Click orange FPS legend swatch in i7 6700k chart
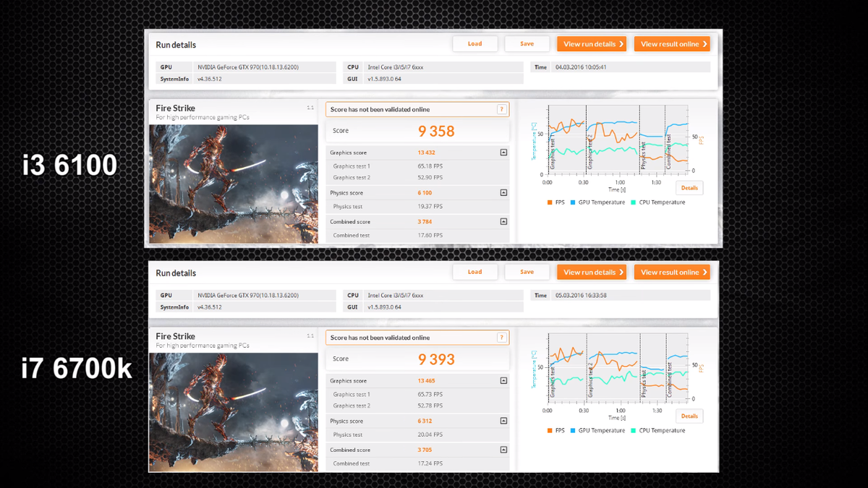 pos(550,430)
